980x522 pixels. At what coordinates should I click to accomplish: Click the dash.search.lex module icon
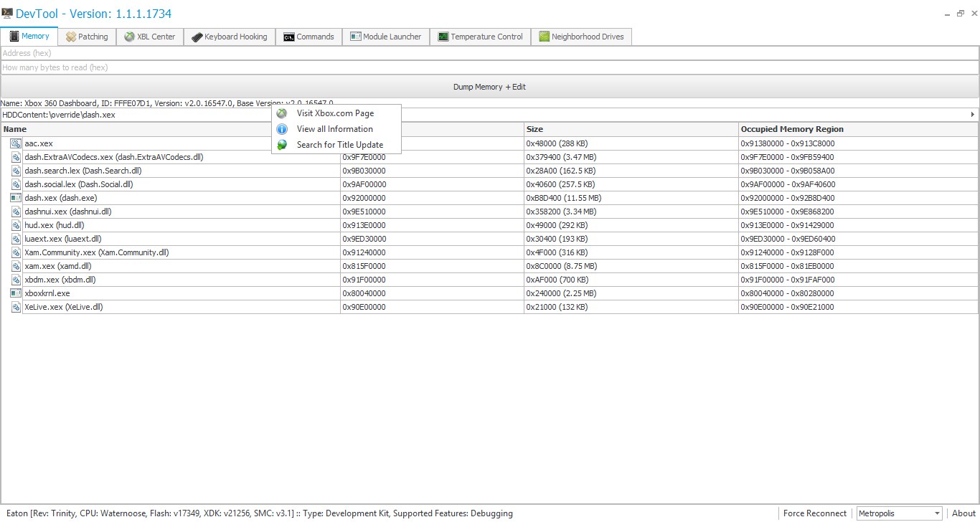[x=16, y=171]
